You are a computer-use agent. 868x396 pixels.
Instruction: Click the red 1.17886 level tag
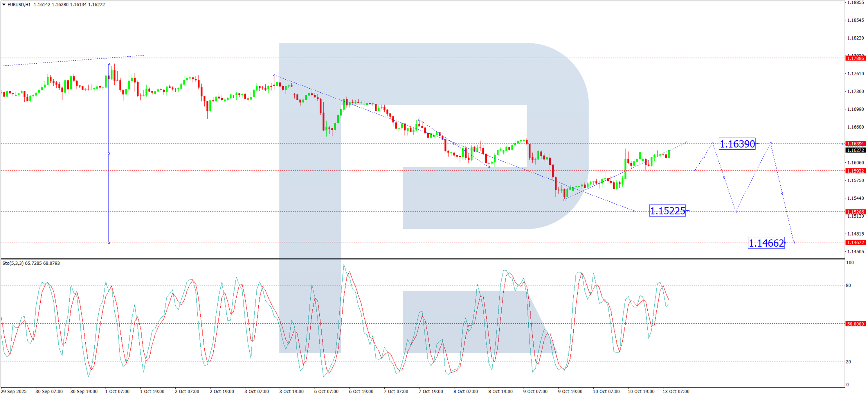pyautogui.click(x=855, y=59)
